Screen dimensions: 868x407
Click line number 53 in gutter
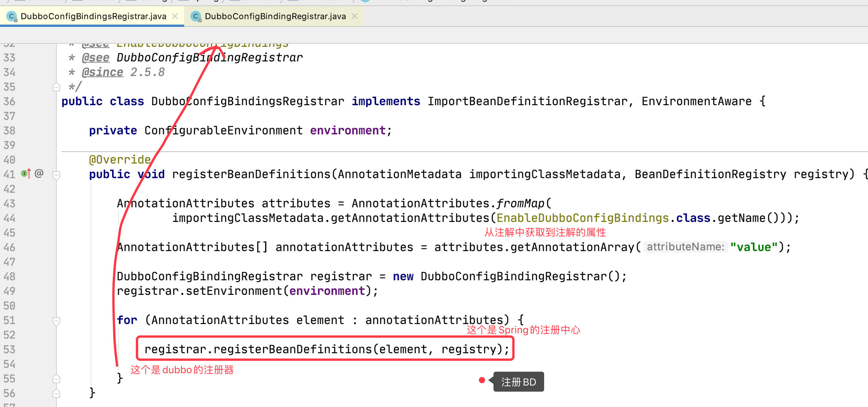click(10, 349)
